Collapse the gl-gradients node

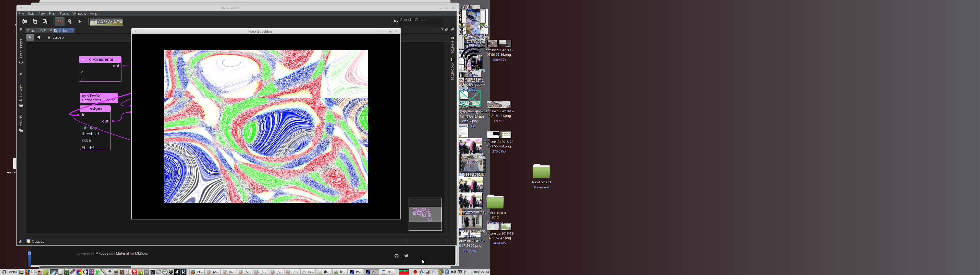(83, 60)
